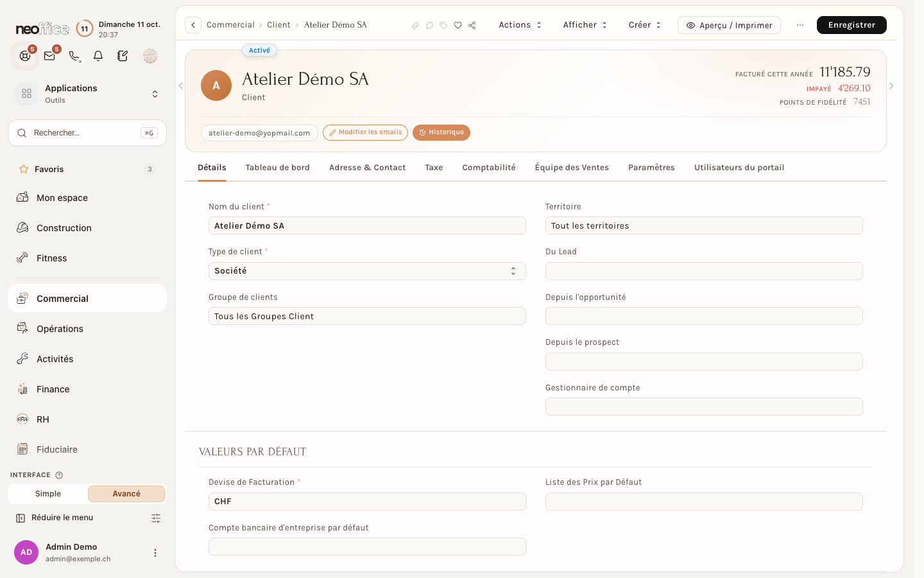Click the tag icon in header
The width and height of the screenshot is (924, 578).
[443, 26]
